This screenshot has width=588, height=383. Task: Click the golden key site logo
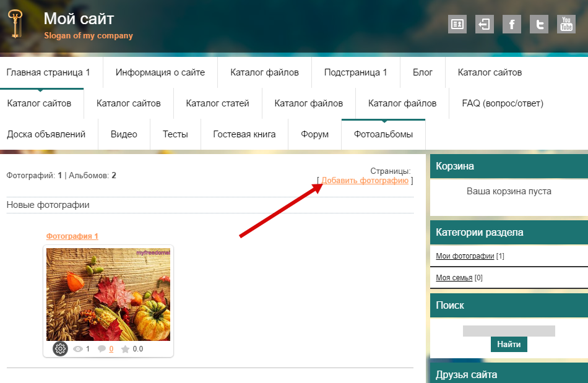point(15,25)
